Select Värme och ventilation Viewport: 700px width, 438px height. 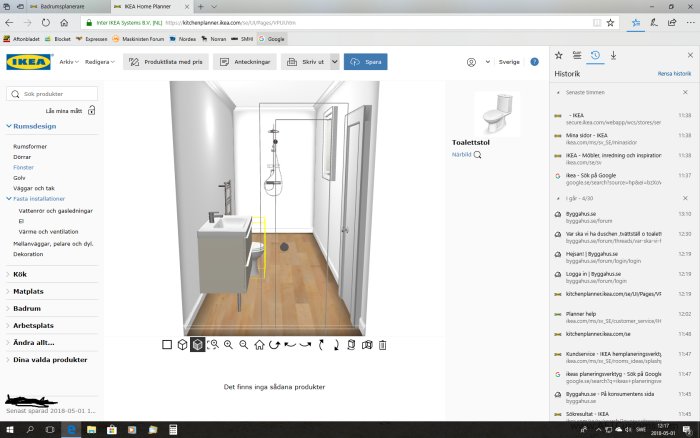click(48, 232)
